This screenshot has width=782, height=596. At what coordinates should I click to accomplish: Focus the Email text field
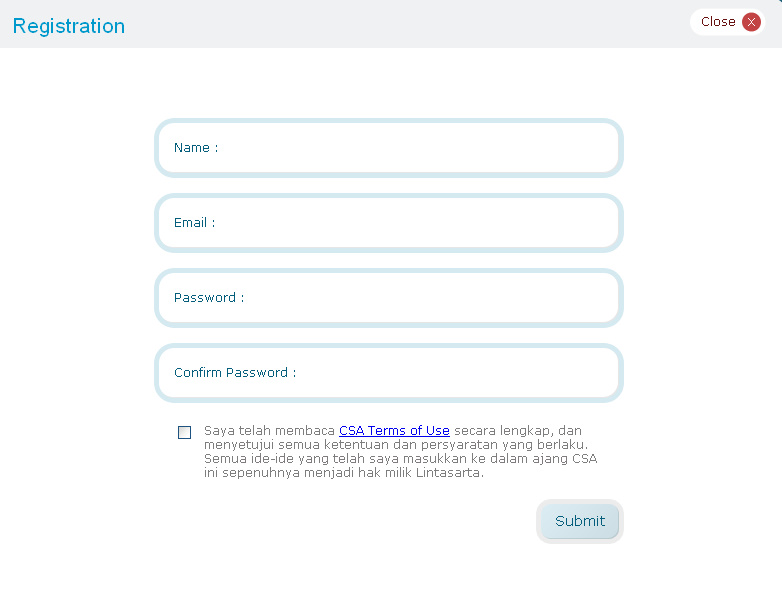point(410,223)
